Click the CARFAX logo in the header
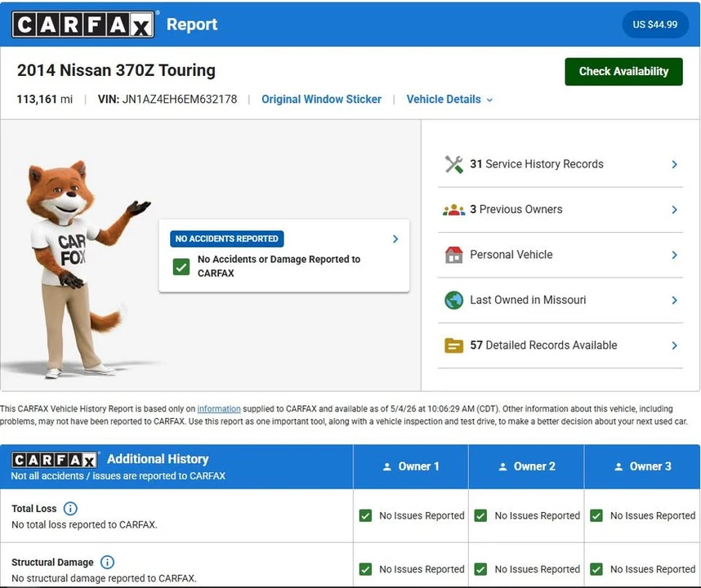 tap(83, 24)
